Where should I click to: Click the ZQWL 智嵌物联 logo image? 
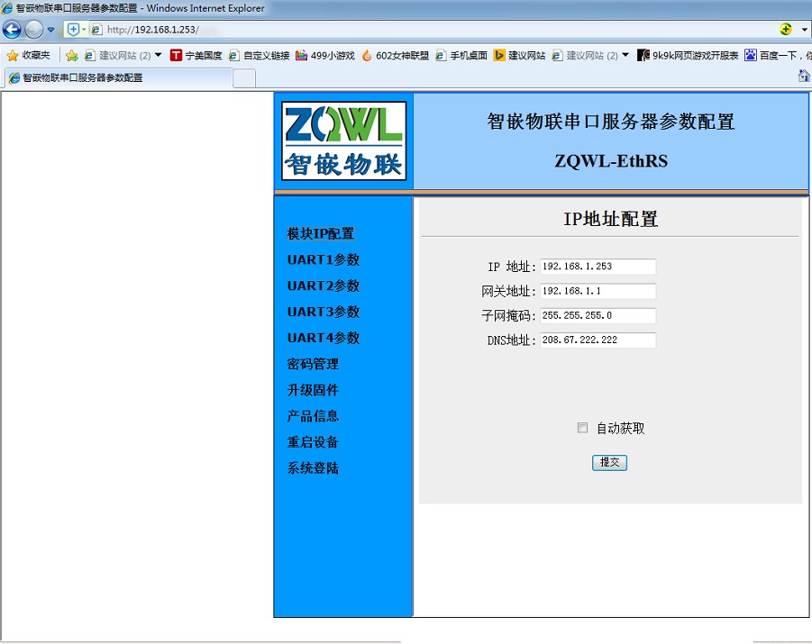pos(343,141)
